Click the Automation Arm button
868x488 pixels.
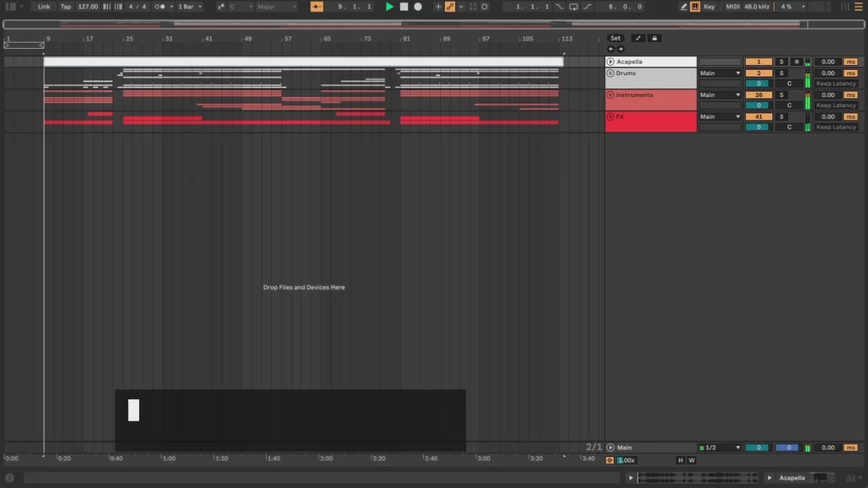coord(450,7)
